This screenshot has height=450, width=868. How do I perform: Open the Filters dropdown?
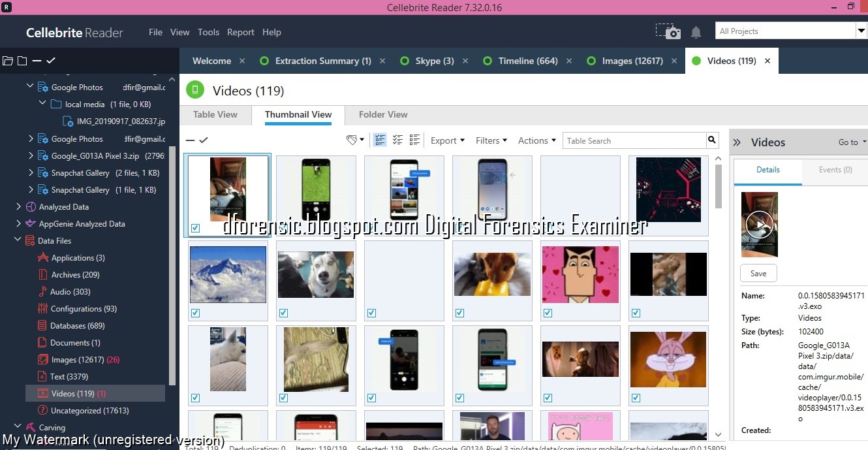click(491, 140)
